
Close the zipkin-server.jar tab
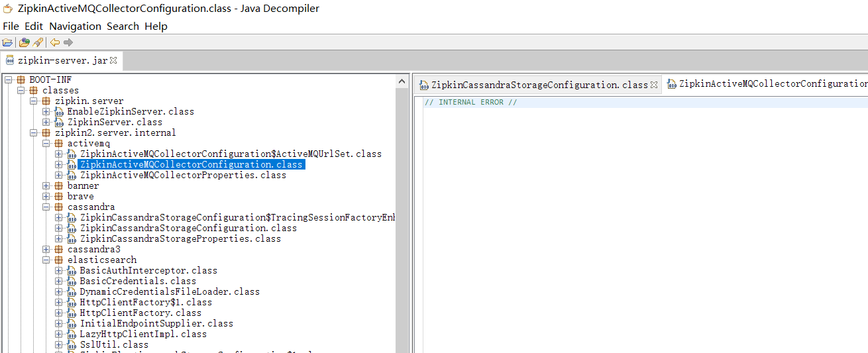point(113,60)
